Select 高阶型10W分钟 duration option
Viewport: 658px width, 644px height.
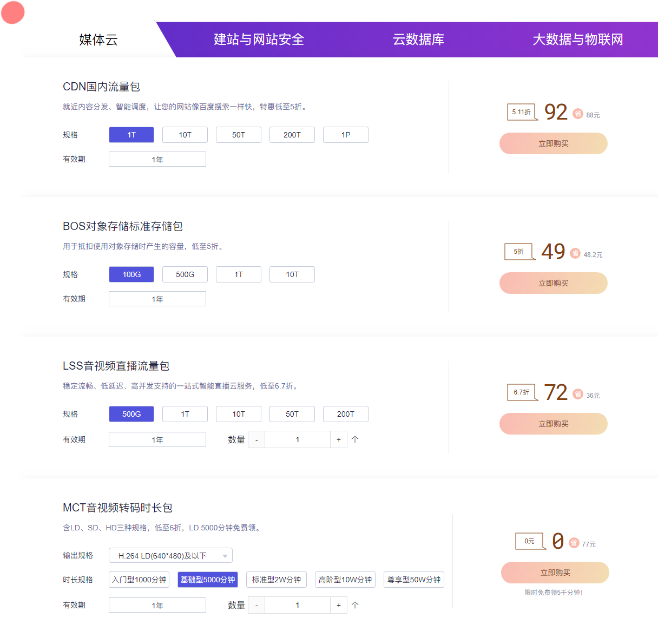[345, 580]
